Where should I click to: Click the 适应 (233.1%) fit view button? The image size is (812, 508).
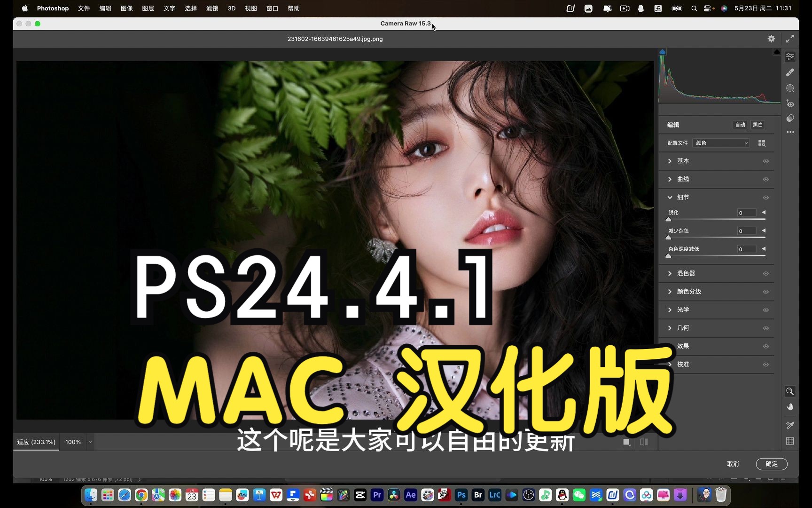coord(36,442)
